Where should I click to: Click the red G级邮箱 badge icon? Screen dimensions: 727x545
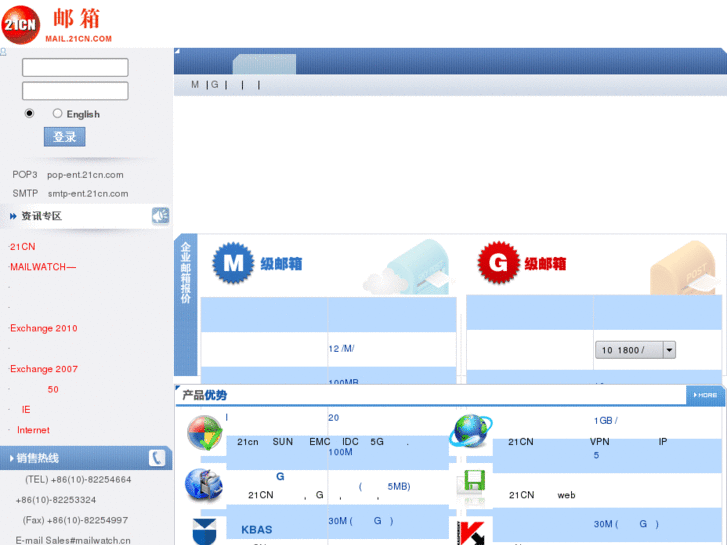tap(498, 263)
